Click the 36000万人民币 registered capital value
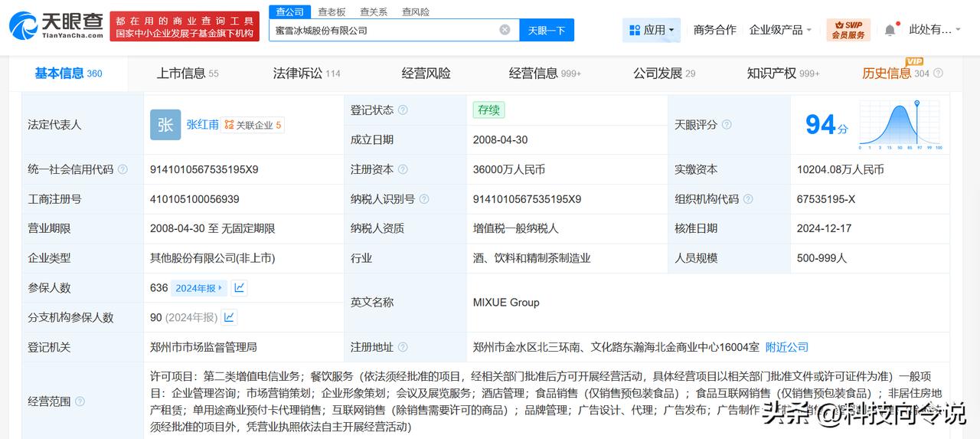Screen dimensions: 980x439 509,169
